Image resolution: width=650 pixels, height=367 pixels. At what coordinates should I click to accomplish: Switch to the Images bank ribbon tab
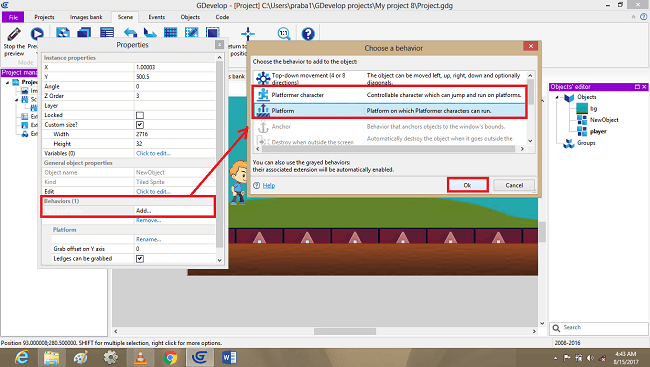click(86, 17)
